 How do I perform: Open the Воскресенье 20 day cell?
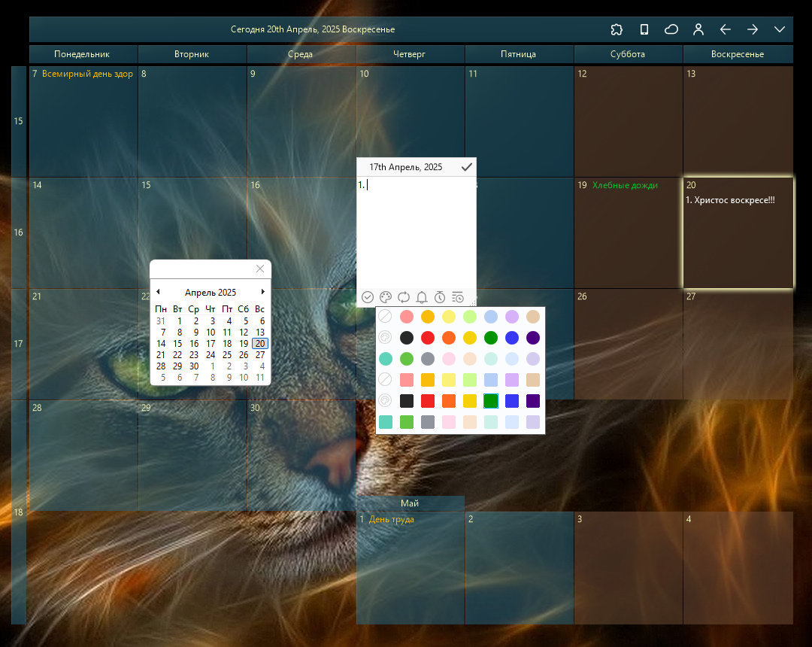point(738,232)
